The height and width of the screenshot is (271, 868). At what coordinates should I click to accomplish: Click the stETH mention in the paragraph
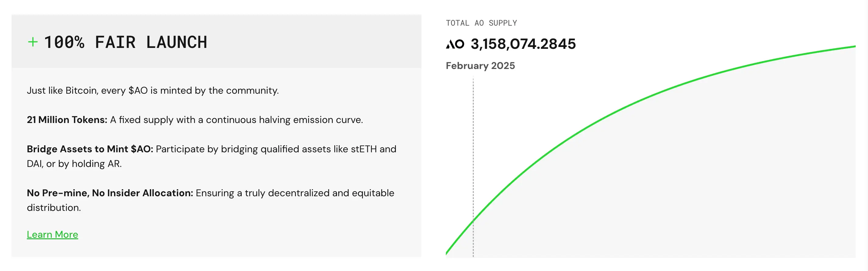point(364,149)
